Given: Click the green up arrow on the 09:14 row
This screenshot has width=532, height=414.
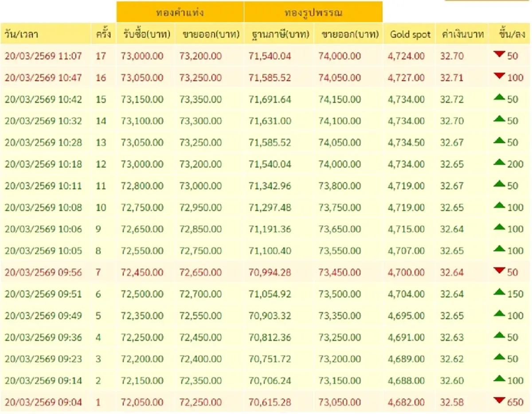Looking at the screenshot, I should (x=500, y=378).
